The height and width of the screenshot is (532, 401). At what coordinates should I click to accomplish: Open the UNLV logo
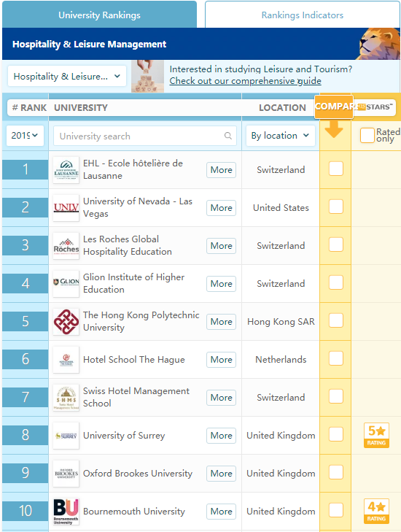pos(66,208)
